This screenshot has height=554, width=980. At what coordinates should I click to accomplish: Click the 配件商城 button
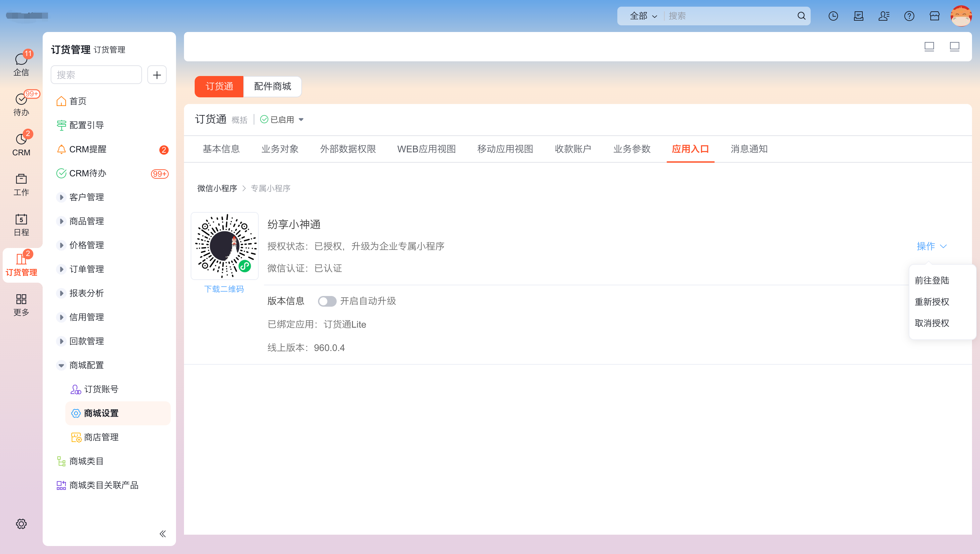pos(272,86)
